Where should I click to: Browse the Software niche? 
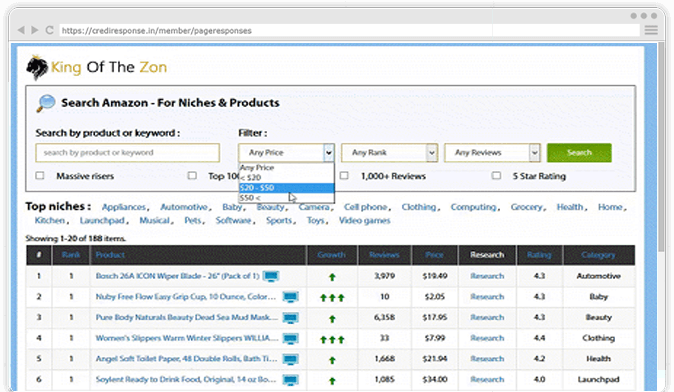click(x=233, y=220)
